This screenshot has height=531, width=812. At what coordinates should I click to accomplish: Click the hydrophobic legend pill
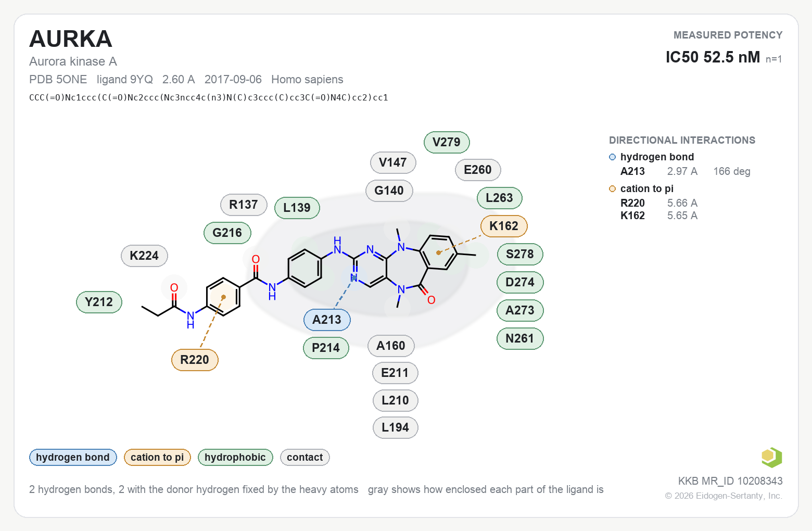pos(235,457)
